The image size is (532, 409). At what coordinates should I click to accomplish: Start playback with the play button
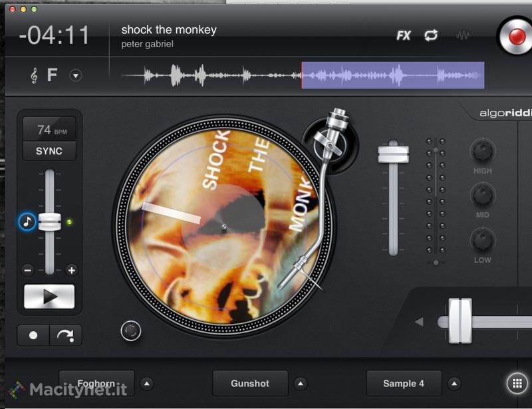pyautogui.click(x=49, y=297)
